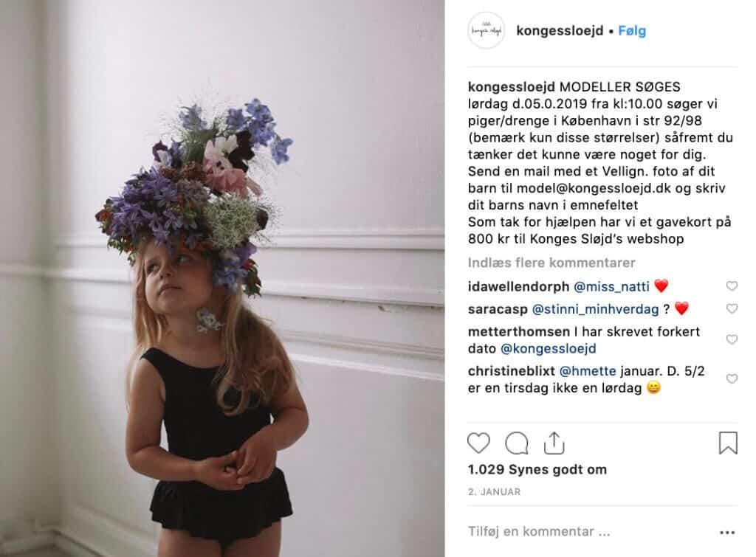Image resolution: width=756 pixels, height=557 pixels.
Task: Like christineblixt's comment heart
Action: click(x=732, y=378)
